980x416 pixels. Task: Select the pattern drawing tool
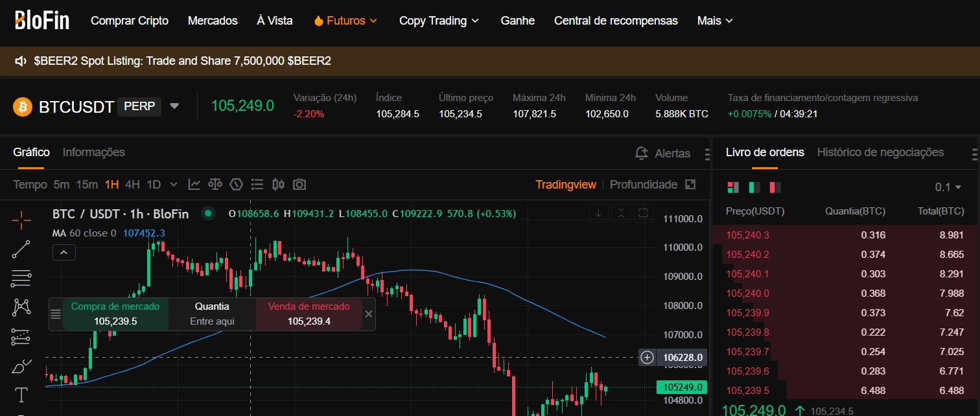[x=21, y=307]
